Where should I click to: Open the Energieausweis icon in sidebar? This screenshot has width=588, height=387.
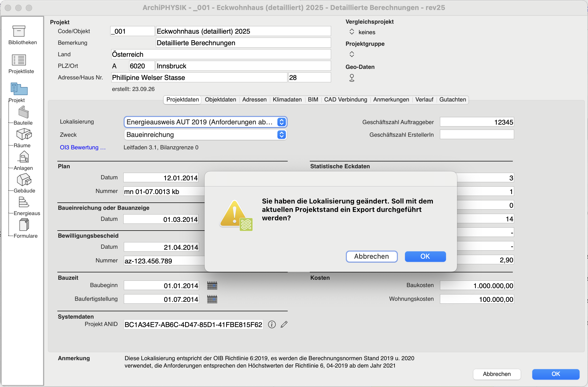[x=24, y=202]
